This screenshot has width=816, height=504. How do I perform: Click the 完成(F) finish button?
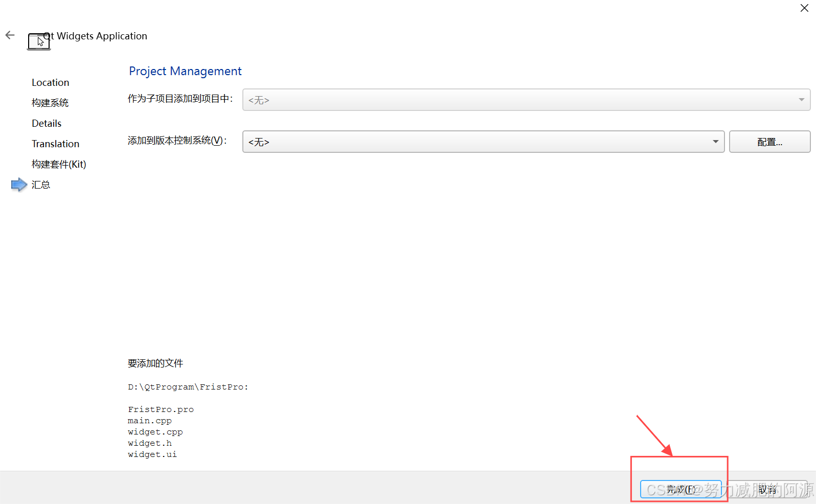pyautogui.click(x=681, y=490)
